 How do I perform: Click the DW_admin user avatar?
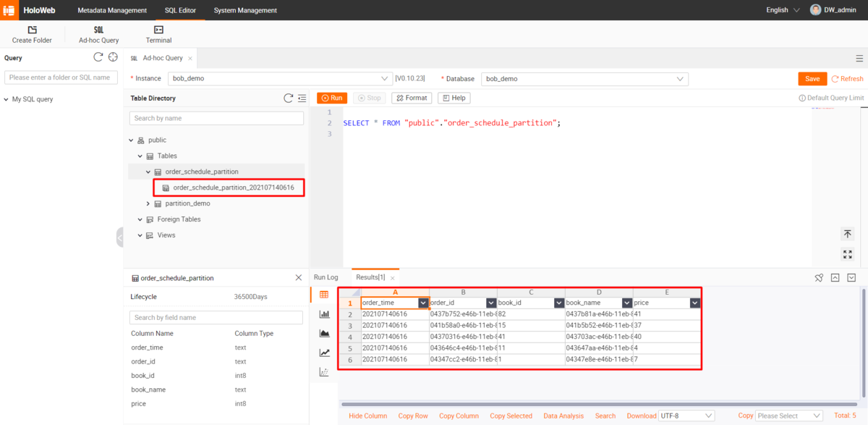click(816, 10)
